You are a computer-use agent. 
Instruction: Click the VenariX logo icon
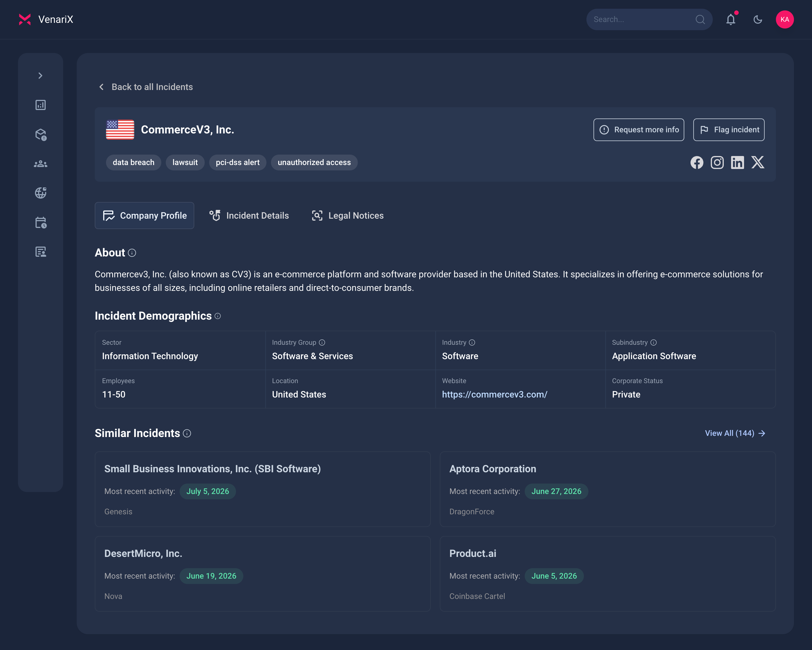(x=25, y=19)
